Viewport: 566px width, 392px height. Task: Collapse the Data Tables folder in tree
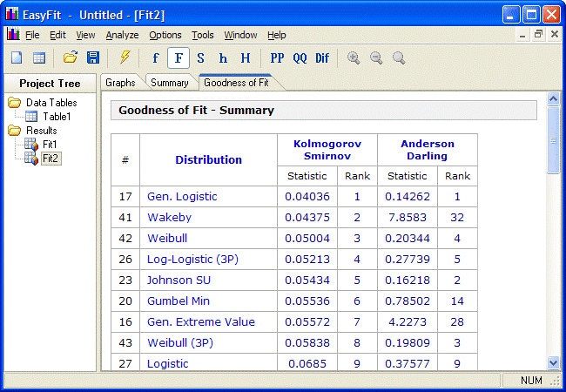(15, 103)
